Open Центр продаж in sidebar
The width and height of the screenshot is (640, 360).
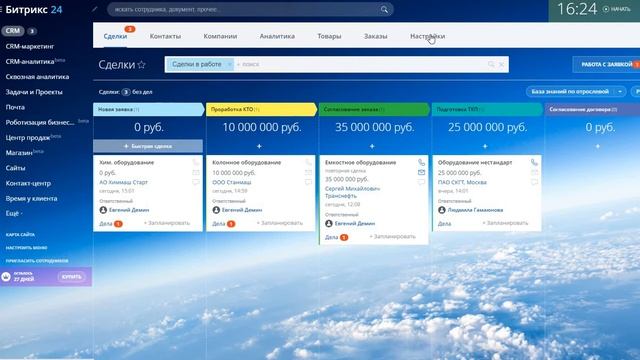(x=28, y=138)
